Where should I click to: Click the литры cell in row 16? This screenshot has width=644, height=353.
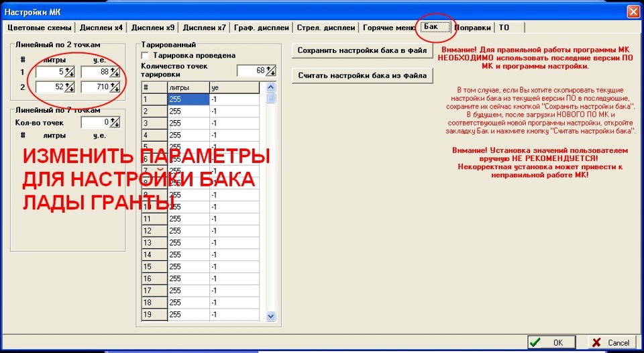tap(189, 279)
